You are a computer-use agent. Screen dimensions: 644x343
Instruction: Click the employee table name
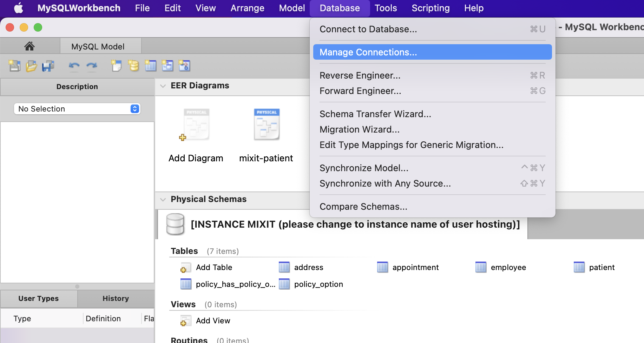point(508,267)
